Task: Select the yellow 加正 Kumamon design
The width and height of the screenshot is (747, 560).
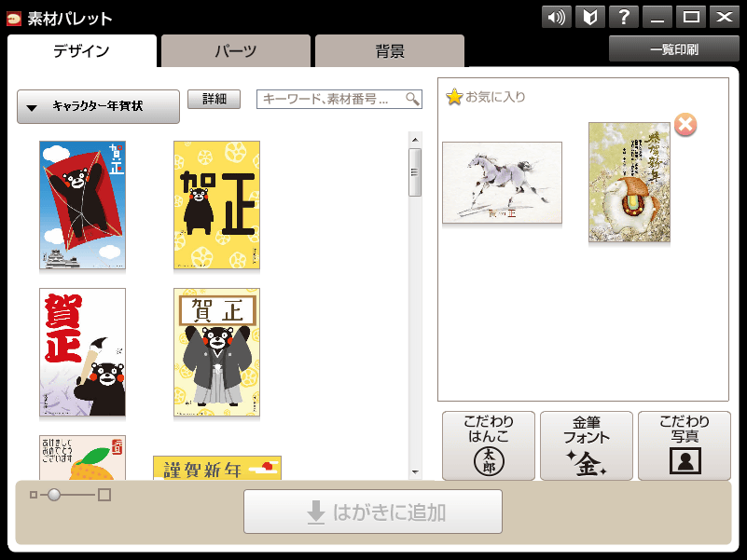Action: 216,205
